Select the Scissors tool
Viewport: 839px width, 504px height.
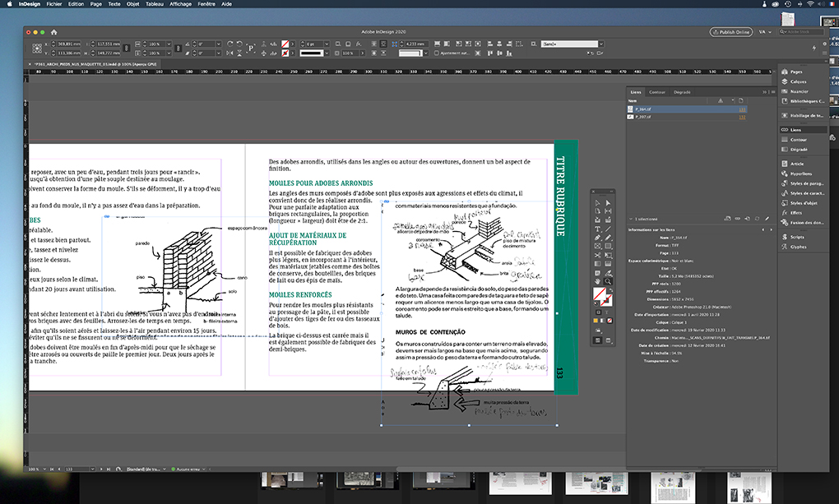tap(597, 255)
